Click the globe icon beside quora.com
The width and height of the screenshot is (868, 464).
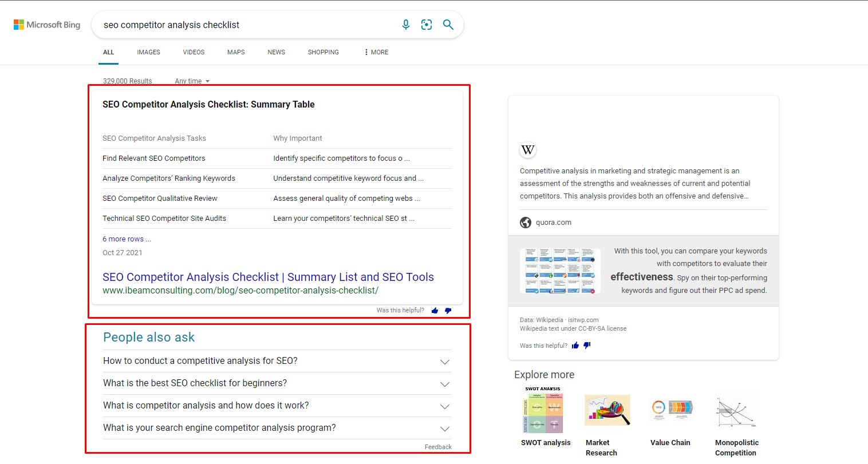(526, 223)
